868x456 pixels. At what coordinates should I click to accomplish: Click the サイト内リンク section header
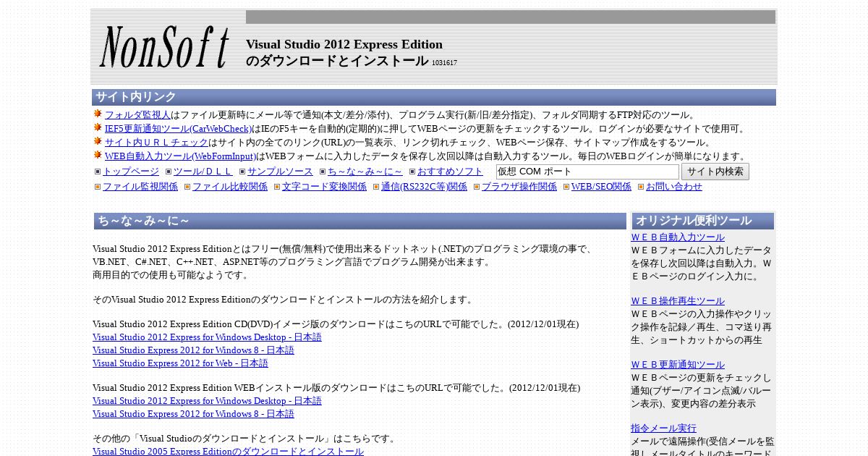click(x=434, y=97)
